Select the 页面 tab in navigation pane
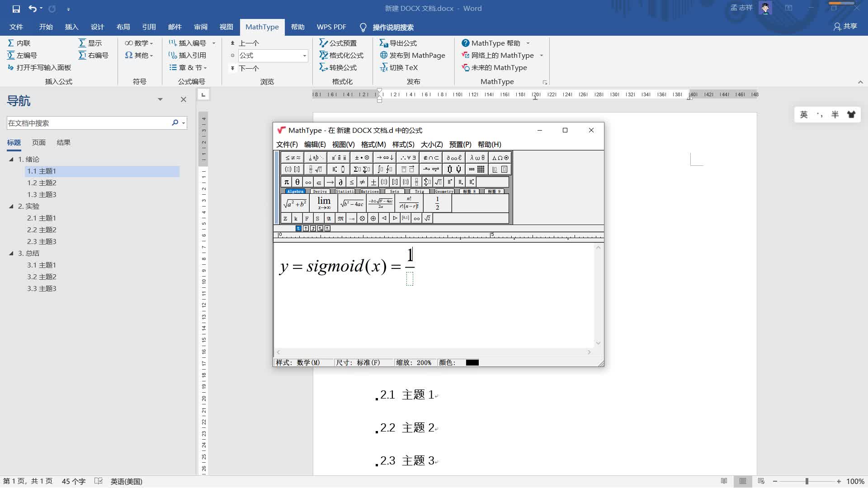 coord(38,142)
